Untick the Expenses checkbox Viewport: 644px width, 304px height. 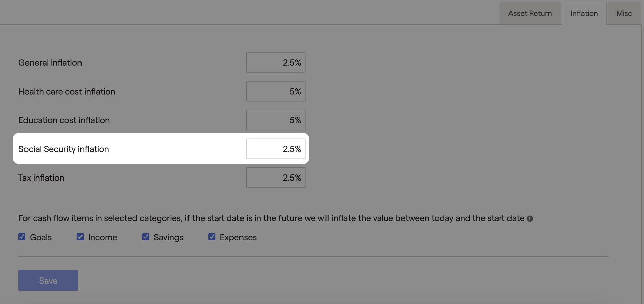(x=212, y=237)
